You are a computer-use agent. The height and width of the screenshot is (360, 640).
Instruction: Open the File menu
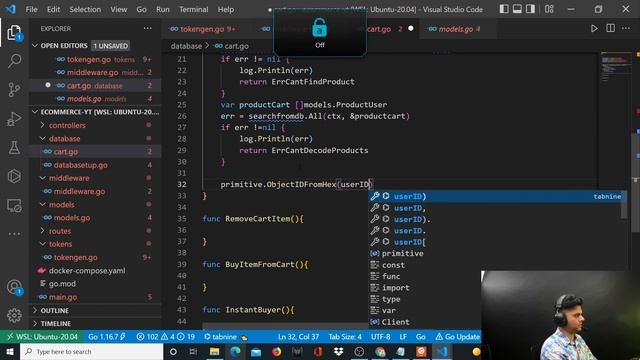coord(31,9)
